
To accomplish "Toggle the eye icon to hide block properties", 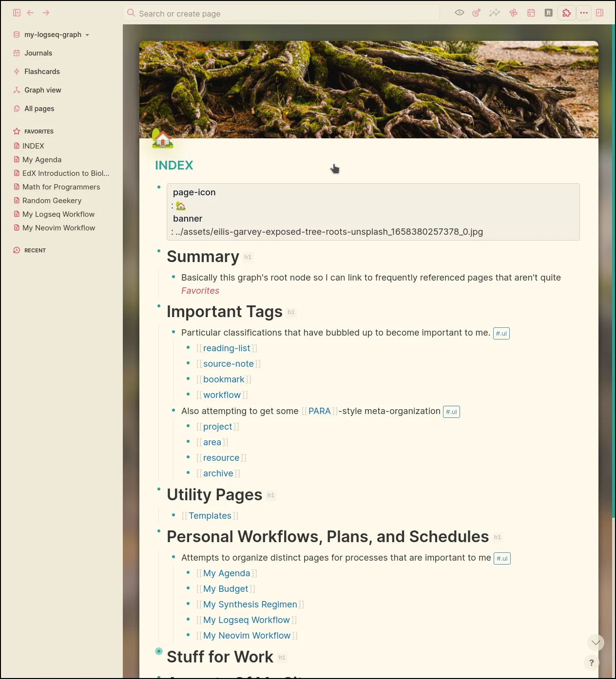I will 459,13.
